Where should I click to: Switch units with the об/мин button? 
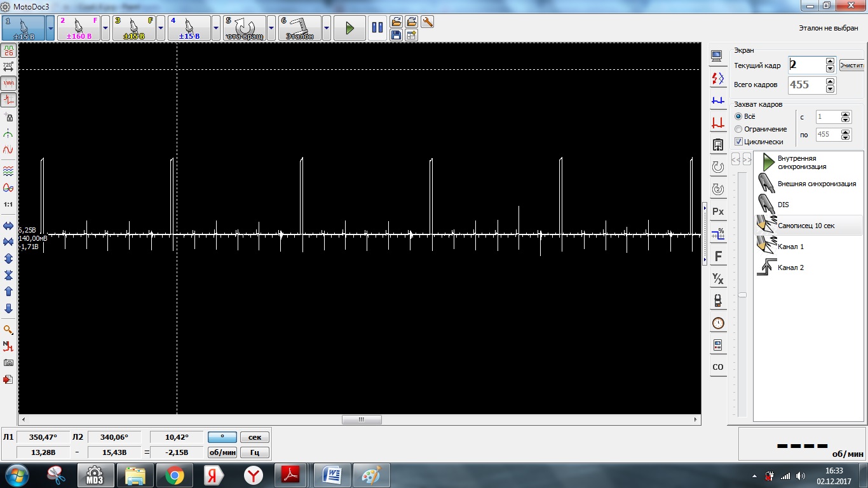(222, 452)
